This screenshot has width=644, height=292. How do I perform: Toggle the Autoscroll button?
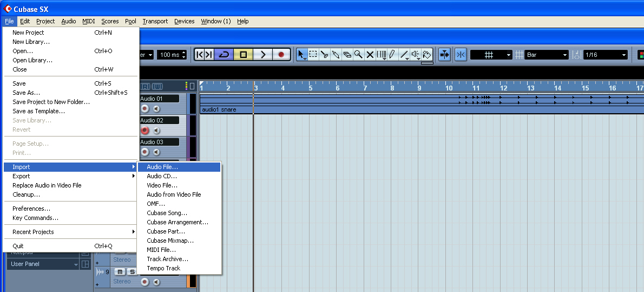(444, 55)
